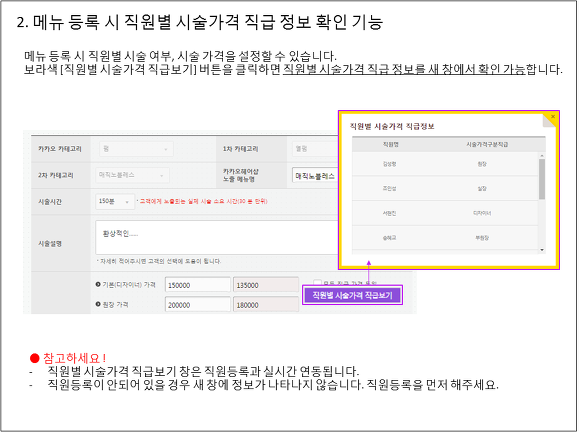Click the 기본(디자이너) 가격 150000 field
The height and width of the screenshot is (435, 580).
pyautogui.click(x=198, y=285)
